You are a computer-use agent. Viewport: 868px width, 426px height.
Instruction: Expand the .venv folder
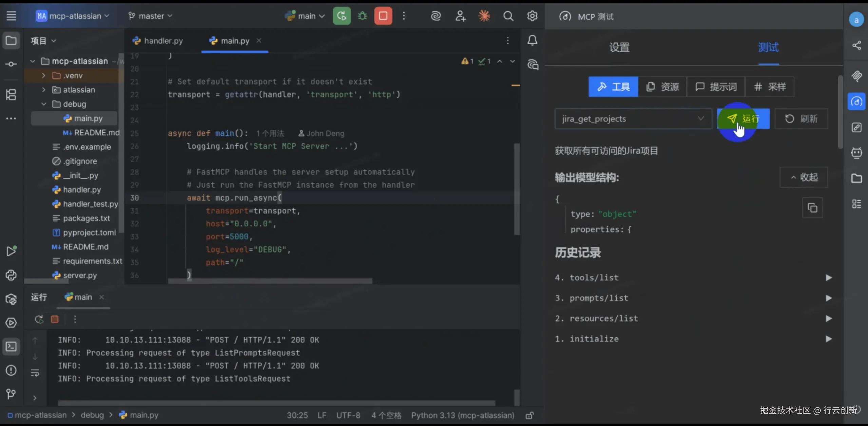pyautogui.click(x=43, y=75)
